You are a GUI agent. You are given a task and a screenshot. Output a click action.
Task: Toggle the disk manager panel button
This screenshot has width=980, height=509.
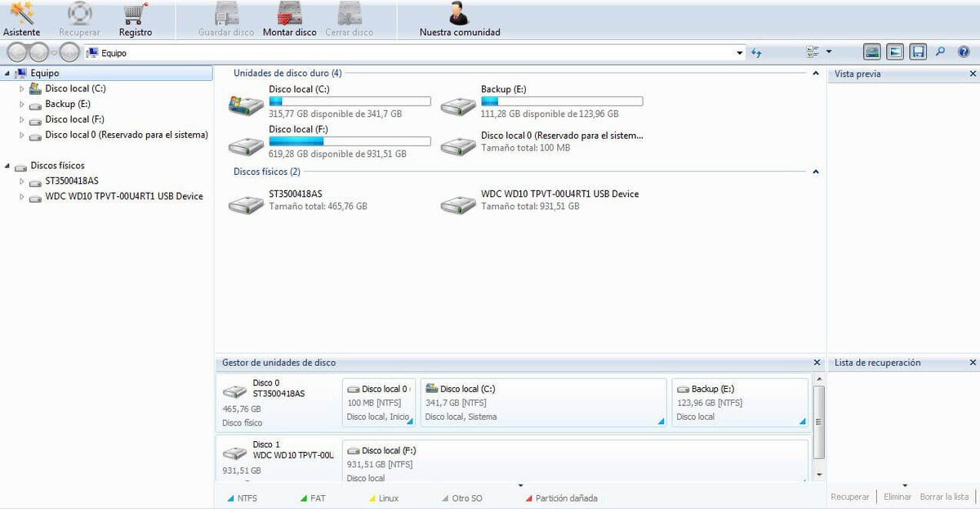pos(872,52)
